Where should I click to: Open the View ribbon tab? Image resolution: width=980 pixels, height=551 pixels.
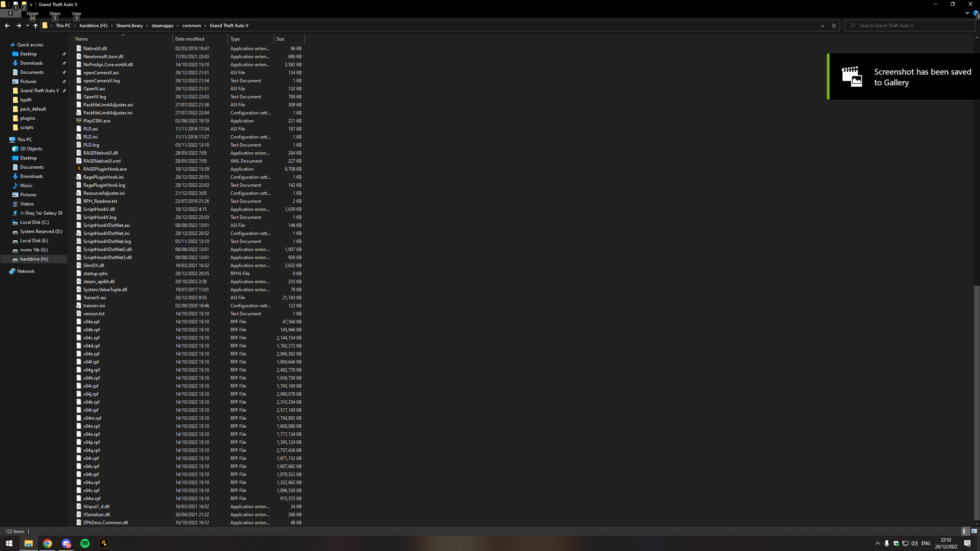[76, 13]
